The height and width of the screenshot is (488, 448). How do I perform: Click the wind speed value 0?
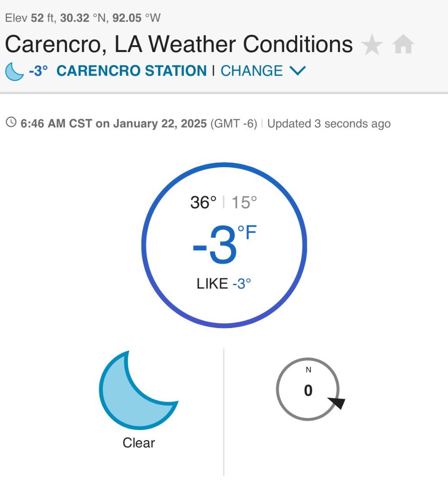(308, 391)
